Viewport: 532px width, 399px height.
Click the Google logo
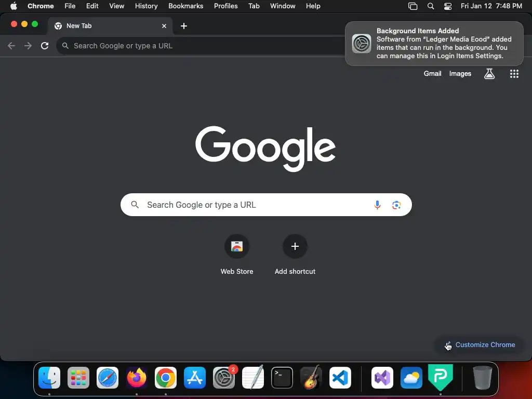click(265, 149)
